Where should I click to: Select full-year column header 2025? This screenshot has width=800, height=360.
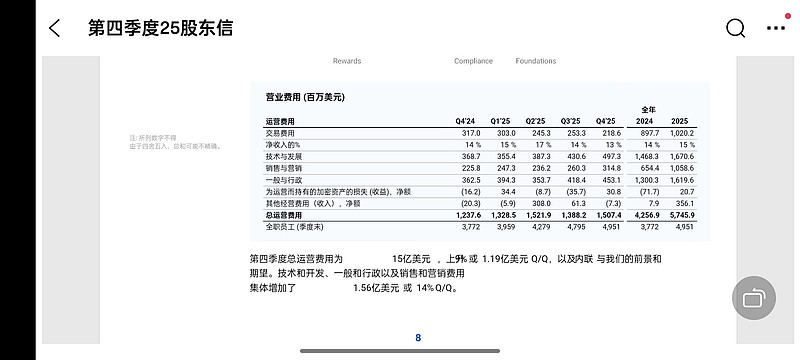point(680,121)
